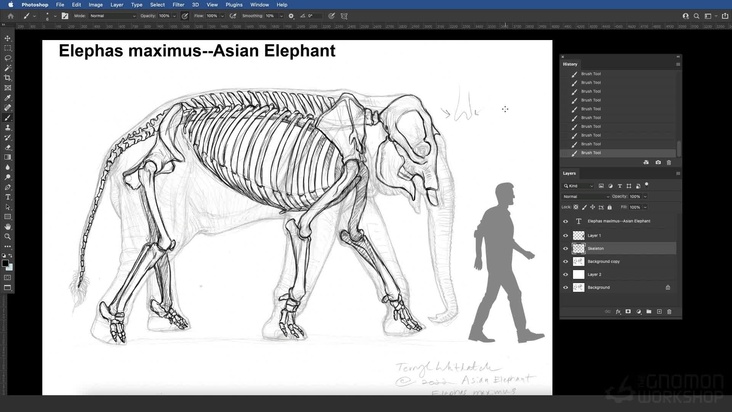Viewport: 732px width, 412px height.
Task: Select the Rectangle shape tool
Action: click(7, 217)
